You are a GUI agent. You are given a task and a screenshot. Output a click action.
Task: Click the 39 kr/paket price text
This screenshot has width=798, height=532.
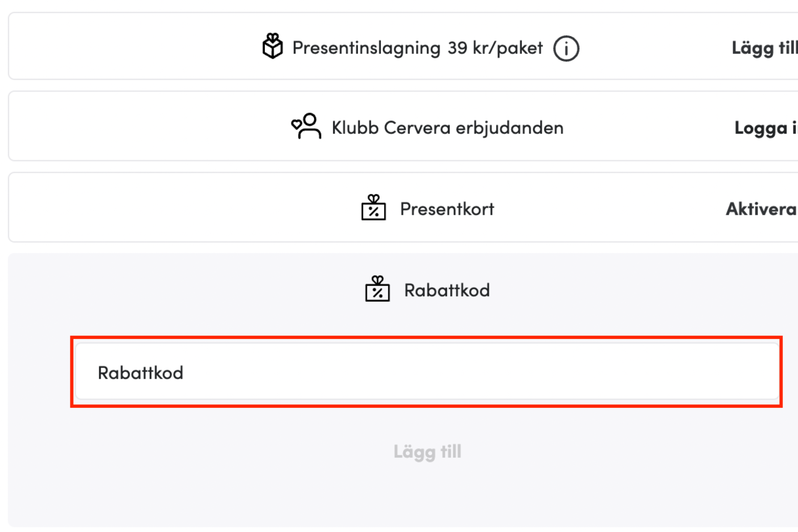[x=495, y=48]
